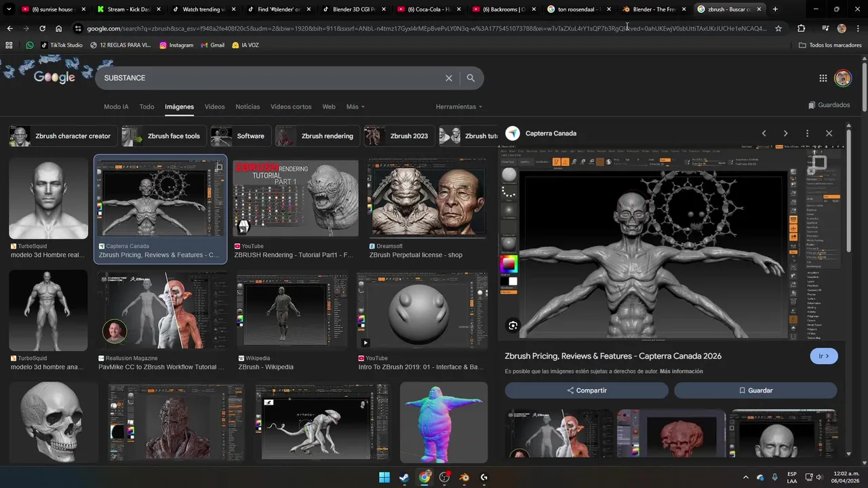The height and width of the screenshot is (488, 868).
Task: Open the WhatsApp bookmark icon
Action: pos(29,45)
